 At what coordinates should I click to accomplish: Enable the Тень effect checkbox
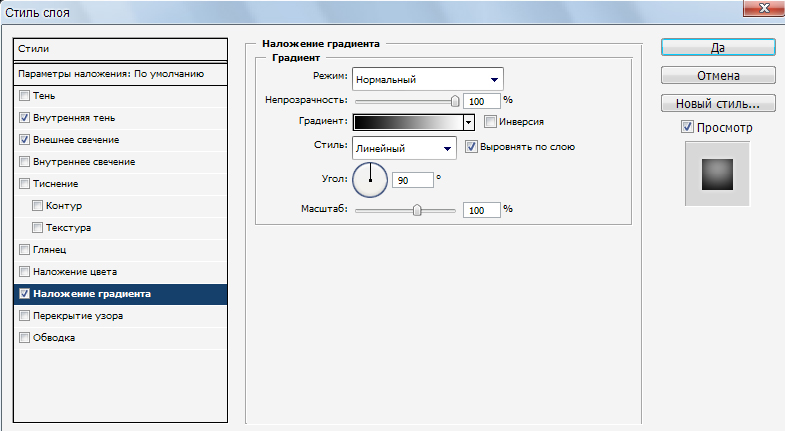(25, 96)
